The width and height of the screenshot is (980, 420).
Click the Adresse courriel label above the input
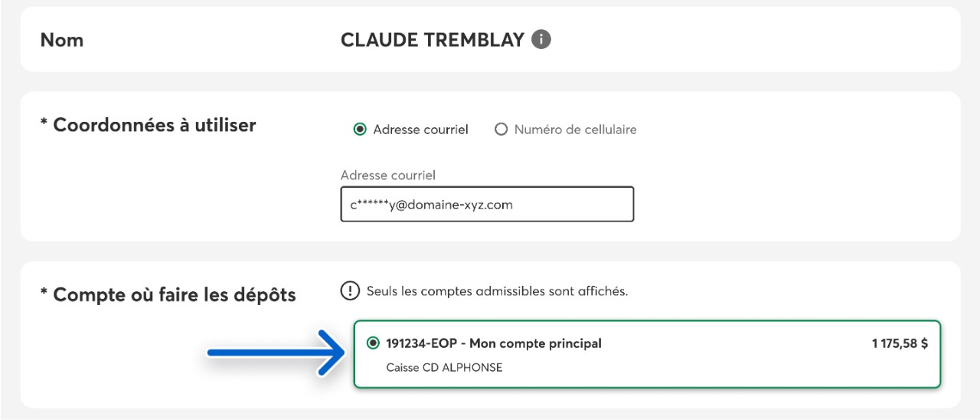click(387, 176)
